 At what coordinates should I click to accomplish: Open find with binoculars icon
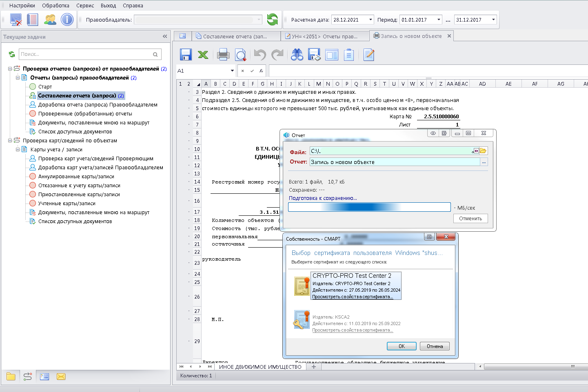297,55
